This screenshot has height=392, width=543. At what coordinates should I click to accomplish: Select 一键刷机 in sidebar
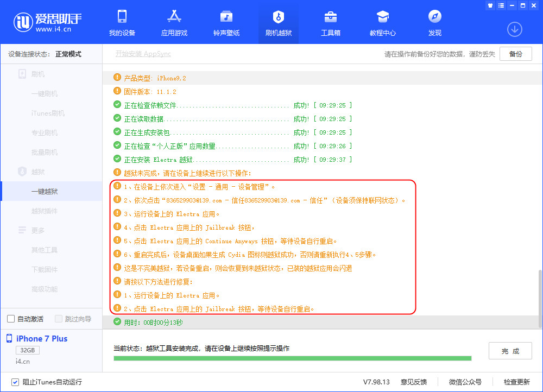[45, 93]
